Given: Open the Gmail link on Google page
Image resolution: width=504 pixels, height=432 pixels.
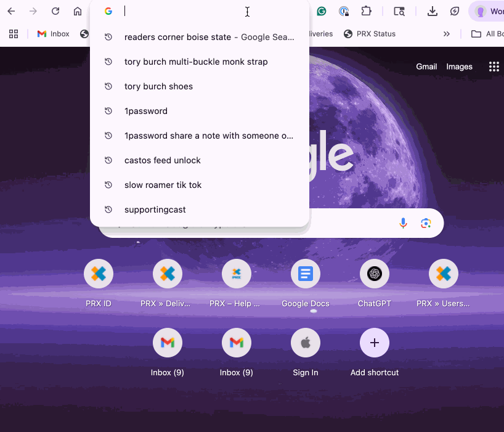Looking at the screenshot, I should (426, 67).
